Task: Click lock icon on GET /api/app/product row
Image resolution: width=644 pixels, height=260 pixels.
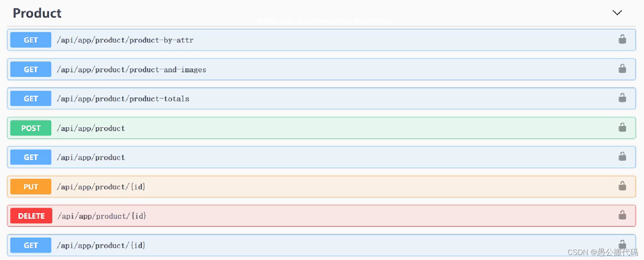Action: coord(622,156)
